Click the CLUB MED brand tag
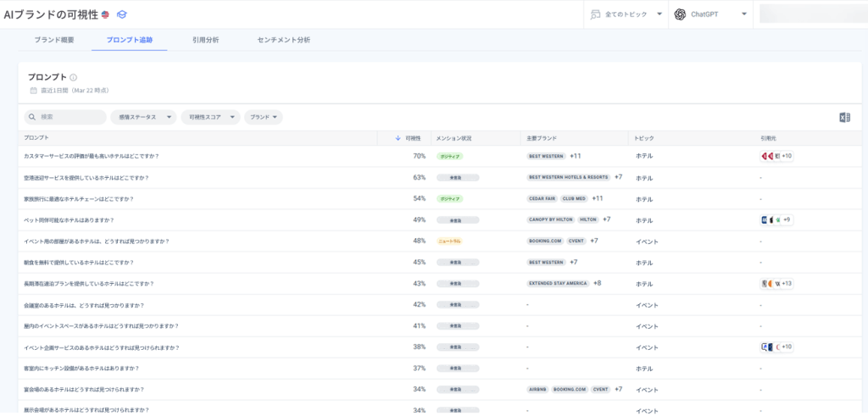868x416 pixels. pos(574,198)
